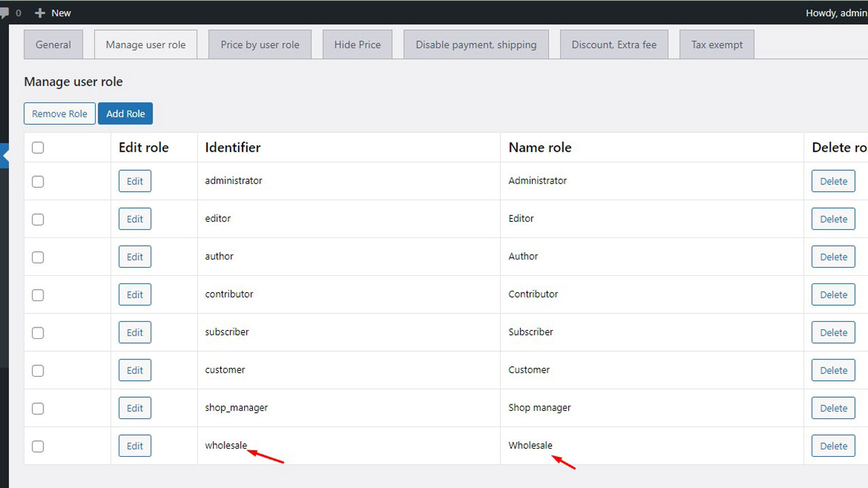Image resolution: width=868 pixels, height=488 pixels.
Task: Select the shop_manager row checkbox
Action: 38,408
